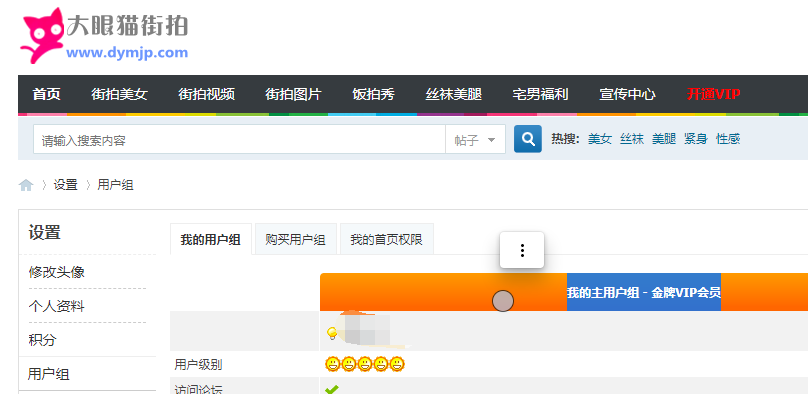The height and width of the screenshot is (394, 808).
Task: Click the blue magnifier search button
Action: (x=528, y=139)
